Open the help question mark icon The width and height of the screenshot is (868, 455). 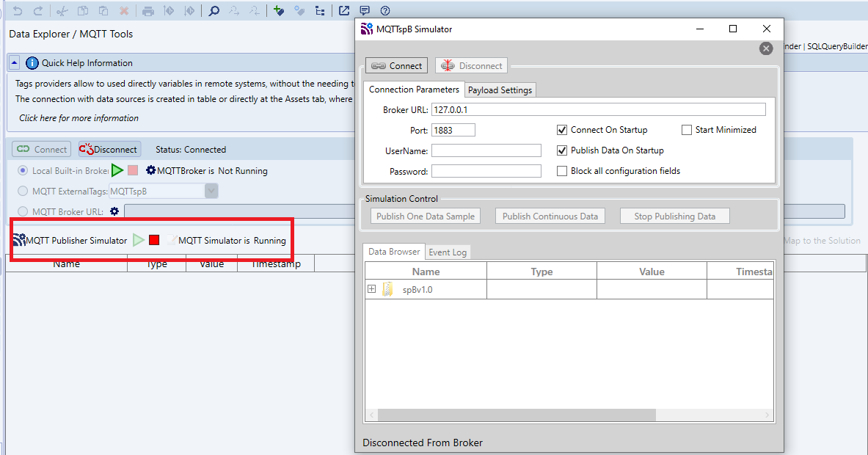pos(385,10)
